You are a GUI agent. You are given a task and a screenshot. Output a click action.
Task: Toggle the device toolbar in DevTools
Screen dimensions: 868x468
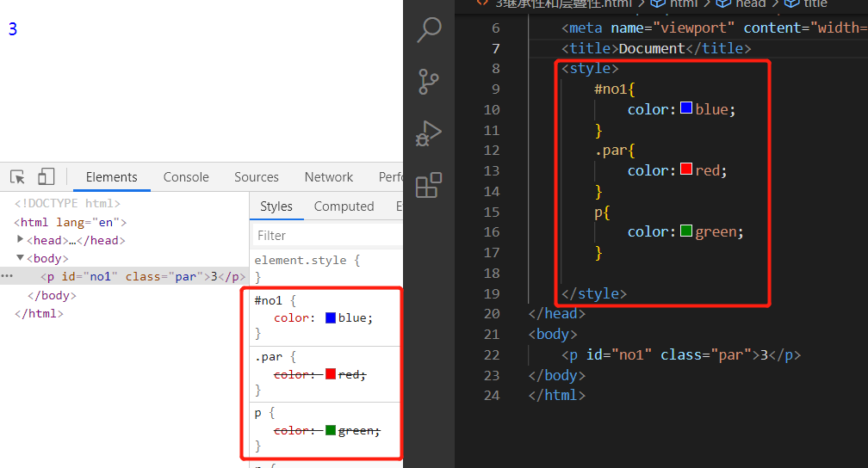click(46, 177)
